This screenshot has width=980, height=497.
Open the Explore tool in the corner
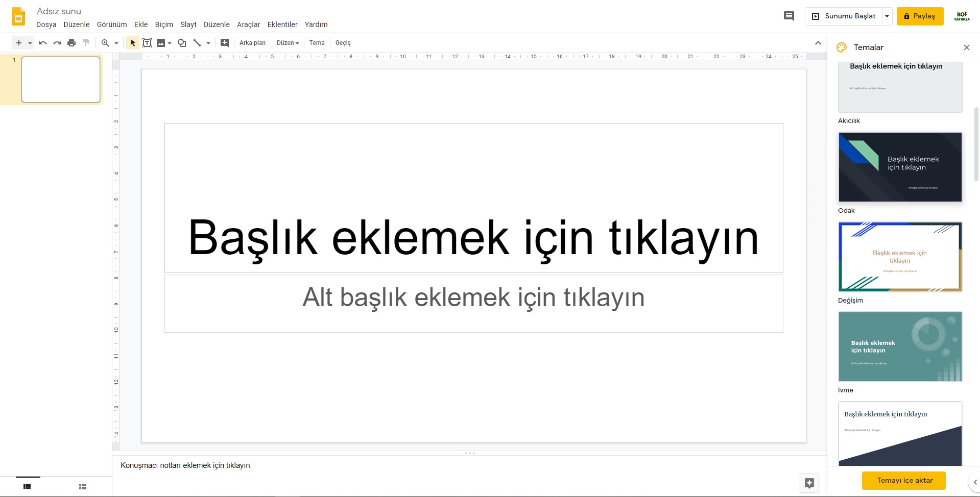click(809, 482)
